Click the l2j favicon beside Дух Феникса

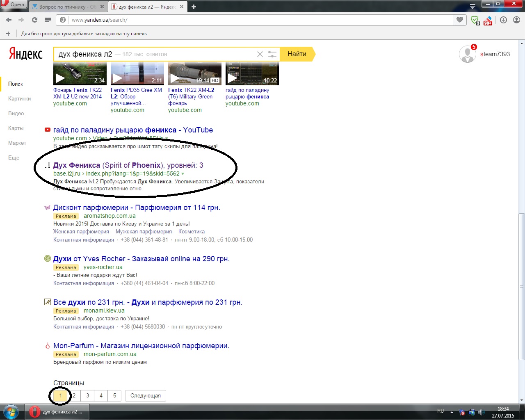(48, 165)
